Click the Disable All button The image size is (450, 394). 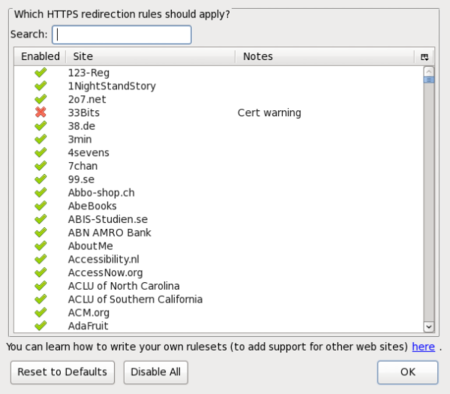pyautogui.click(x=156, y=372)
